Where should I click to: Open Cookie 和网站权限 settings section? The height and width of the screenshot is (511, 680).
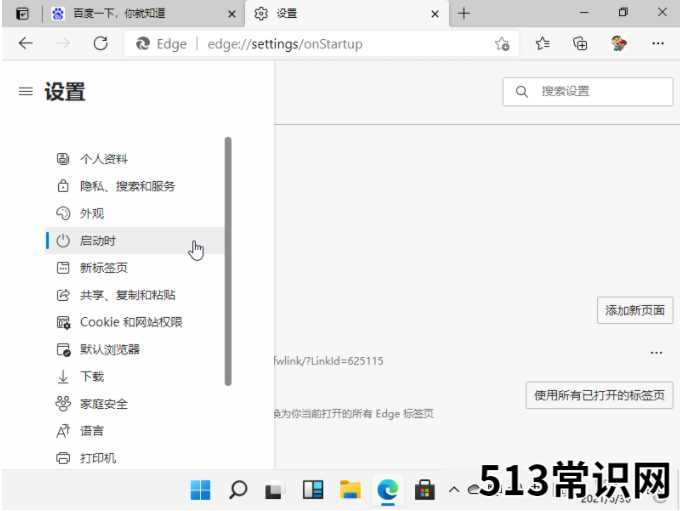134,322
